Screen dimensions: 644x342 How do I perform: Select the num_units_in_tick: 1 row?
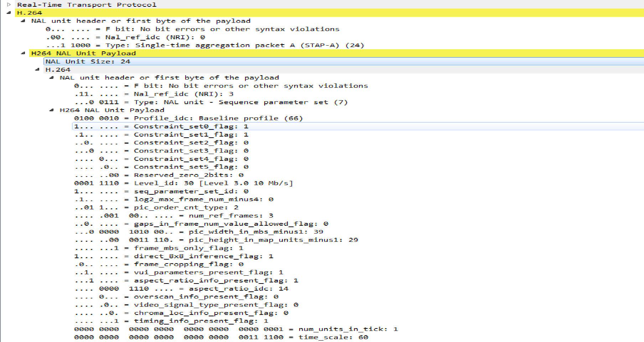236,329
